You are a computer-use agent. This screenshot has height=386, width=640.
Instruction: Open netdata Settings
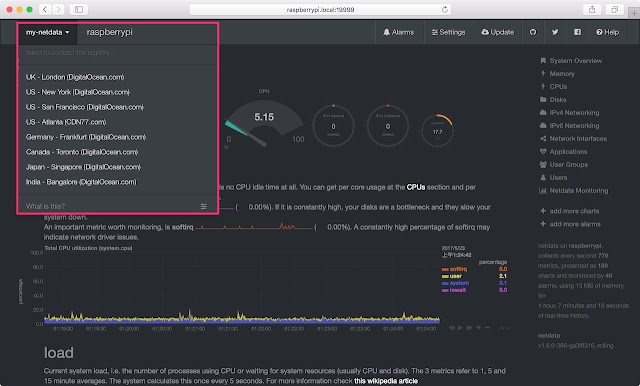click(x=448, y=32)
